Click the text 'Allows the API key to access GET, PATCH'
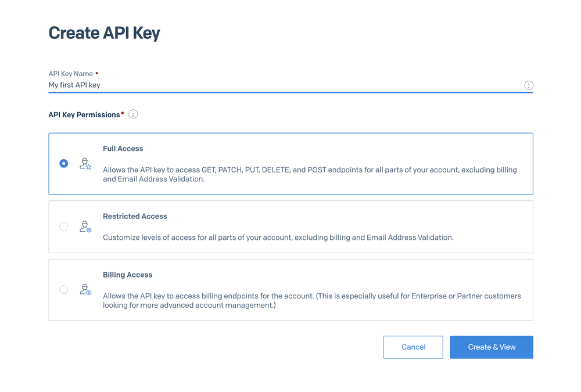The height and width of the screenshot is (392, 581). point(310,174)
